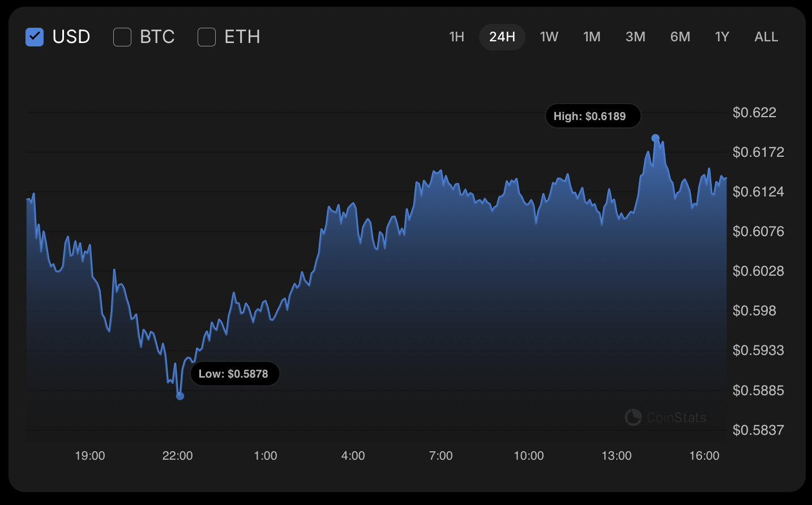The height and width of the screenshot is (505, 812).
Task: Switch to the 1M timeframe
Action: coord(592,37)
